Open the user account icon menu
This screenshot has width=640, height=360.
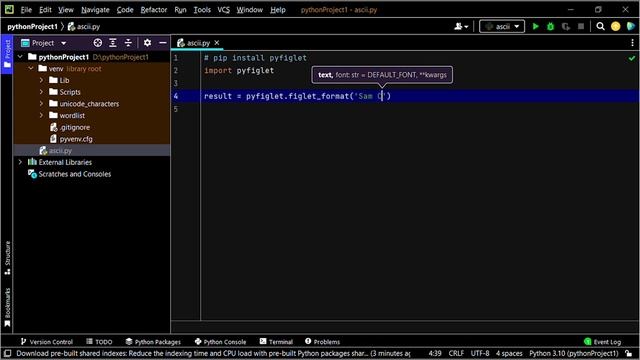click(461, 27)
